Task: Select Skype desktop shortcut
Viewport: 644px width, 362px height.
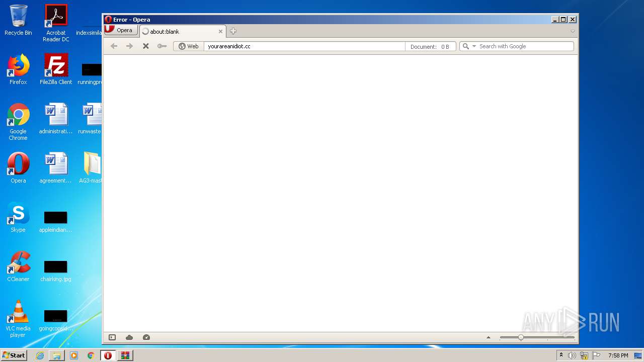Action: pos(18,217)
